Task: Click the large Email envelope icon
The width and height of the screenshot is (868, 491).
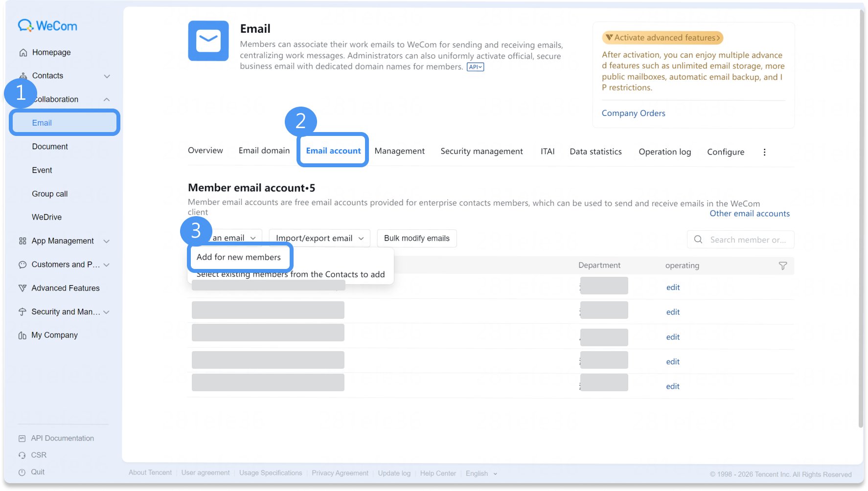Action: [208, 41]
